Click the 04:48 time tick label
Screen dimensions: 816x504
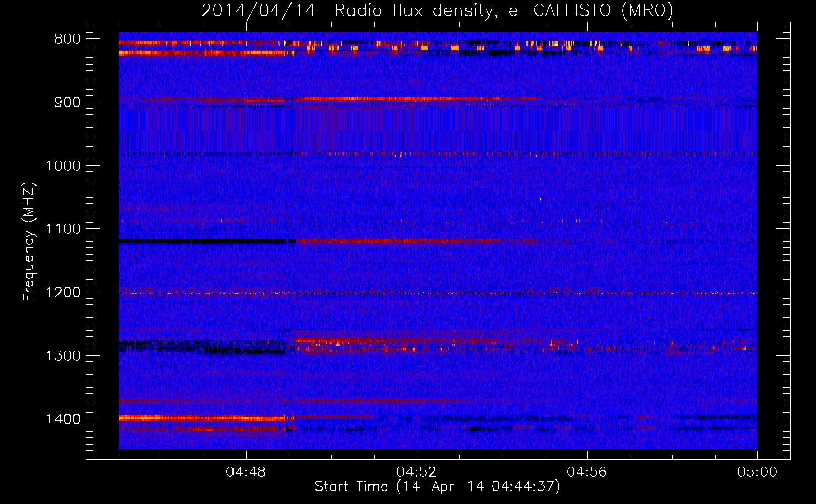[x=246, y=472]
